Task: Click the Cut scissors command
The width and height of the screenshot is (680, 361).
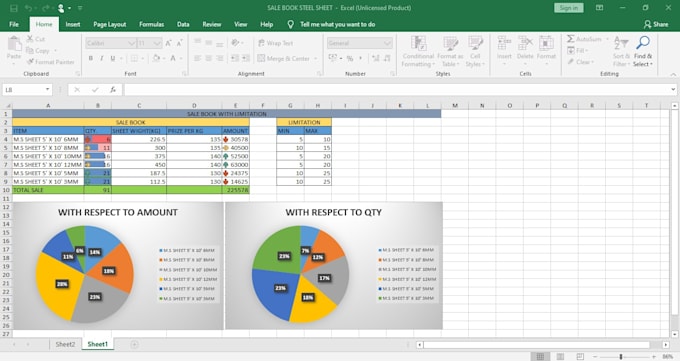Action: coord(36,39)
